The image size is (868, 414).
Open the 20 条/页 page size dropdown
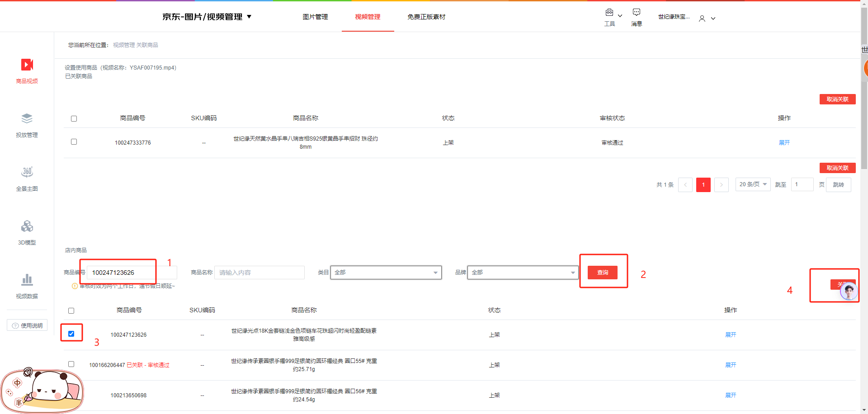tap(753, 184)
